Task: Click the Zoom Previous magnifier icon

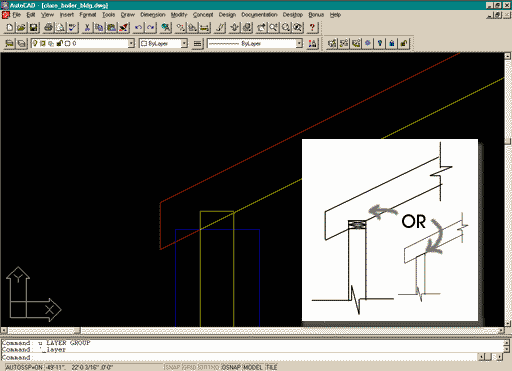Action: [298, 28]
